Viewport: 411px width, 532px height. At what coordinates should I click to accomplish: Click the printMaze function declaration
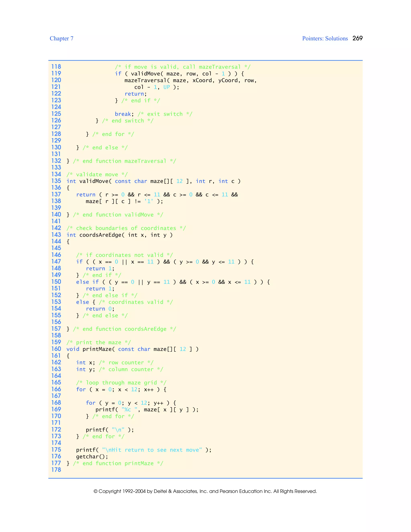(132, 349)
